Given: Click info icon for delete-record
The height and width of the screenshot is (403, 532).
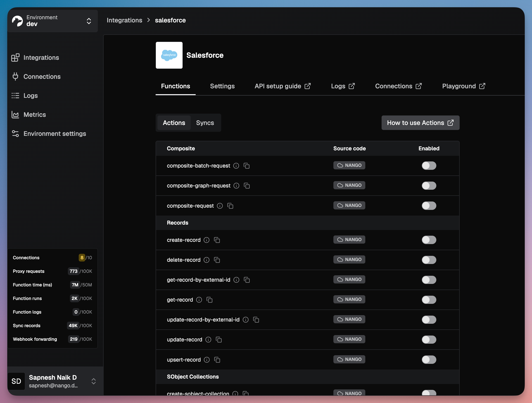Looking at the screenshot, I should [x=207, y=260].
